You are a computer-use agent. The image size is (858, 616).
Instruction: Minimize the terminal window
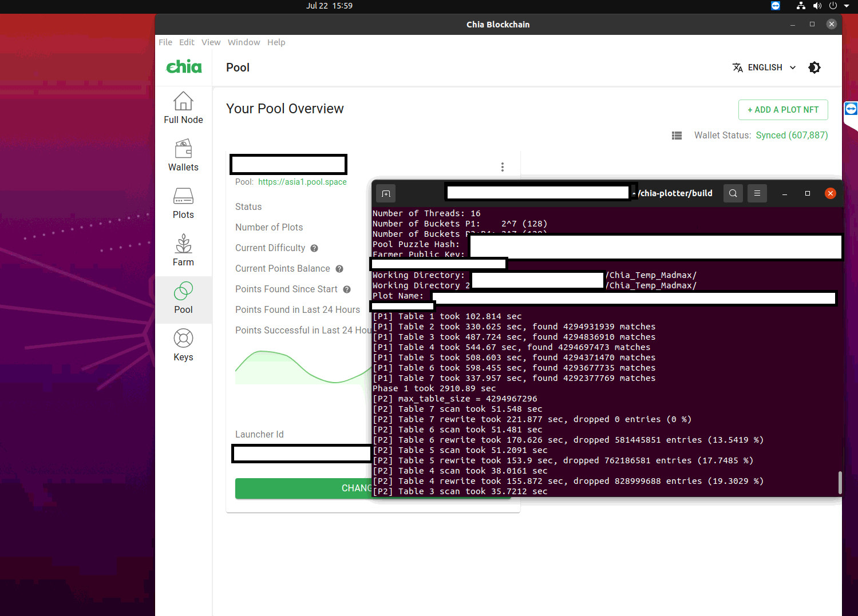[785, 194]
